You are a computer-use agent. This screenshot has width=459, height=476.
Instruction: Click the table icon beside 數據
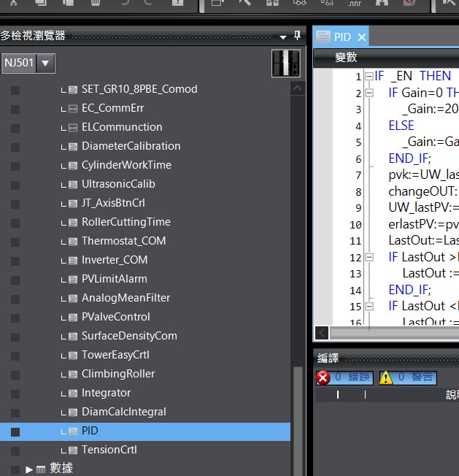41,469
